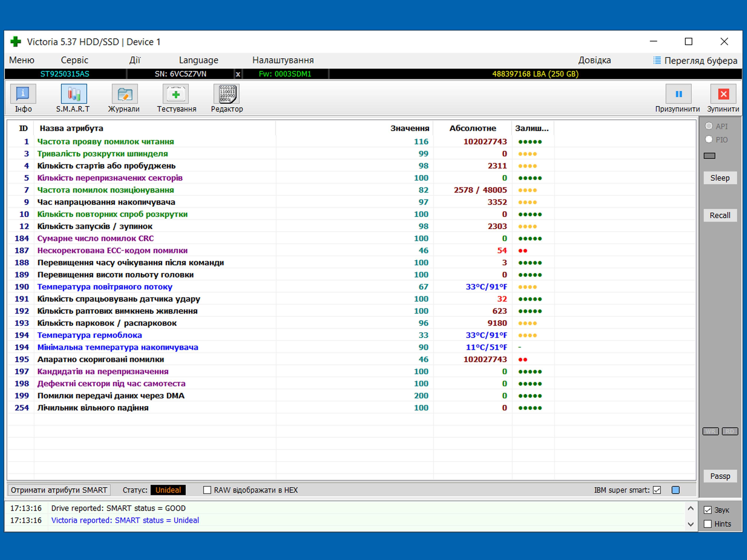The height and width of the screenshot is (560, 747).
Task: Select row Кількість перепризначених секторів
Action: tap(351, 178)
